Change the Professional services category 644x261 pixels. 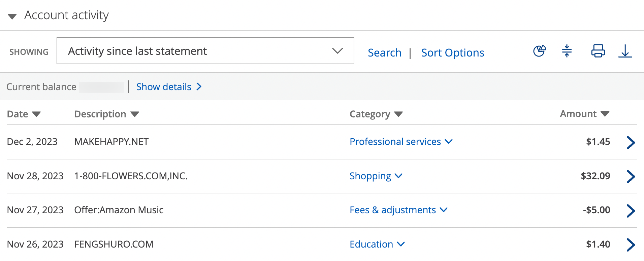(401, 142)
